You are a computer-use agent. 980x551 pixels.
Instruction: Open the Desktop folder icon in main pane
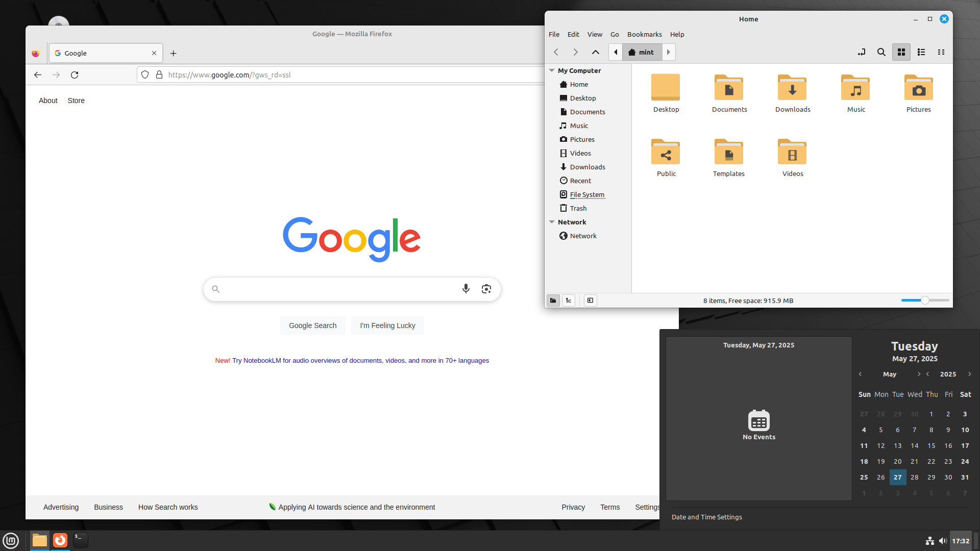(x=666, y=88)
